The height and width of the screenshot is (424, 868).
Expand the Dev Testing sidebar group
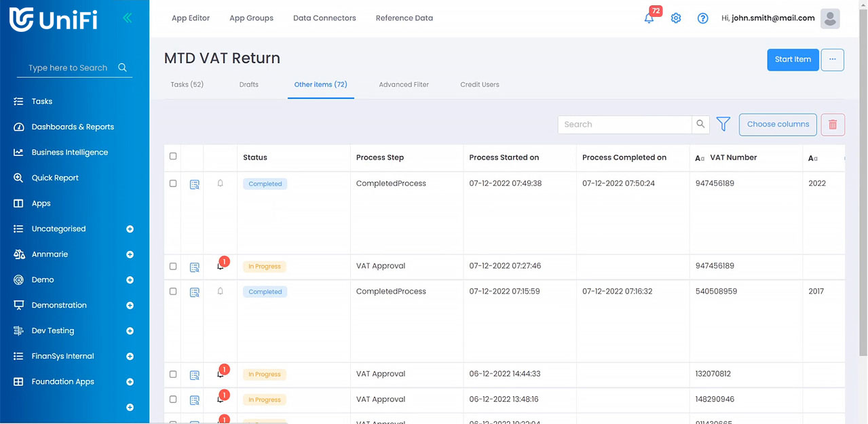(130, 331)
